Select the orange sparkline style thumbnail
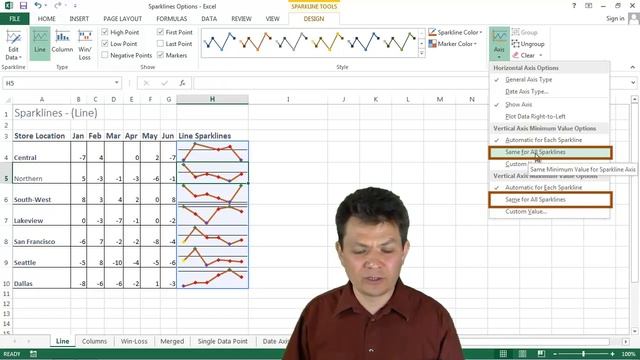The width and height of the screenshot is (640, 360). [x=256, y=42]
